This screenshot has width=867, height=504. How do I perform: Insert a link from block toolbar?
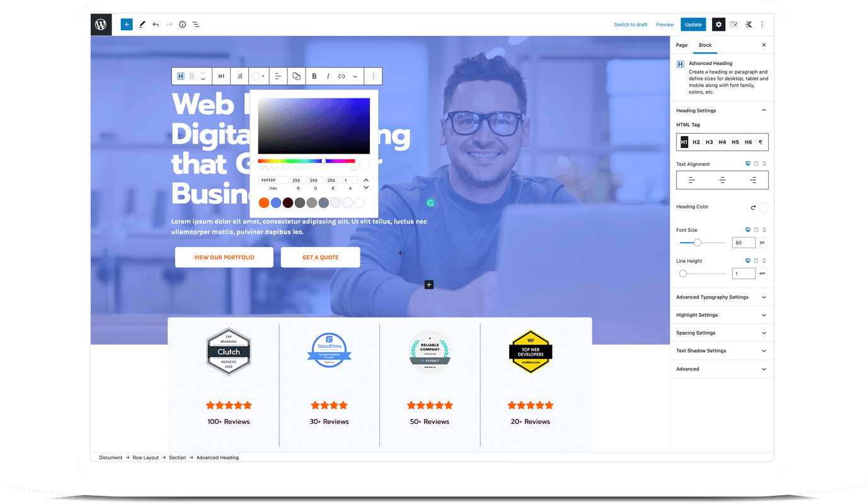coord(342,76)
